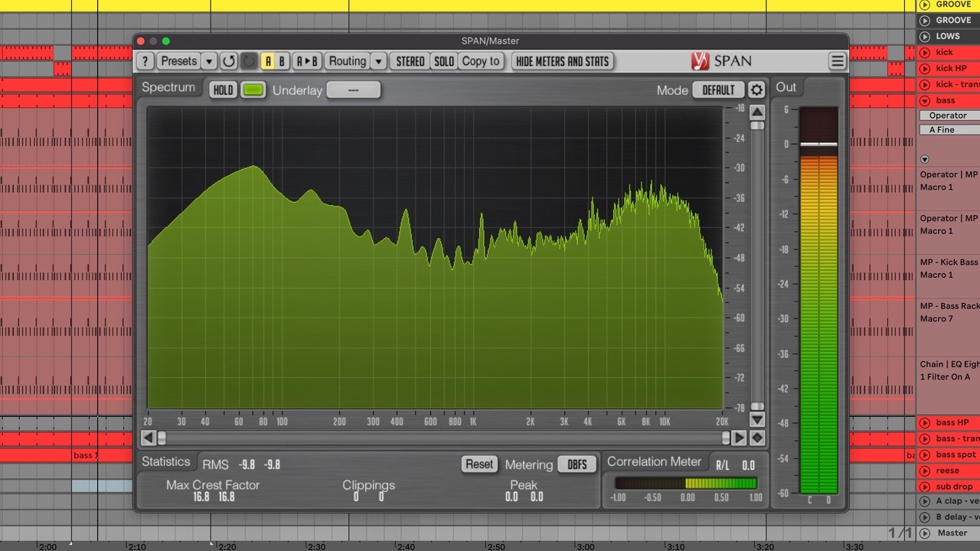Unfold the bass spot track
The height and width of the screenshot is (551, 980).
(x=925, y=455)
